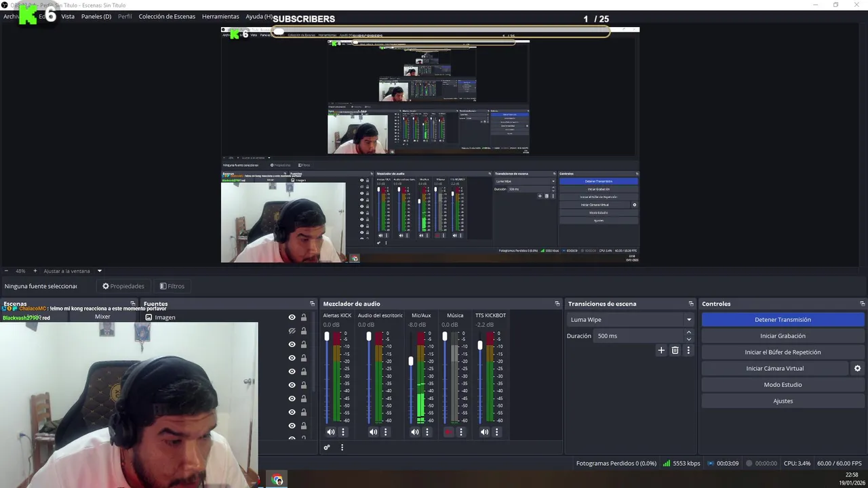The height and width of the screenshot is (488, 868).
Task: Undock the Fuentes panel
Action: point(312,304)
